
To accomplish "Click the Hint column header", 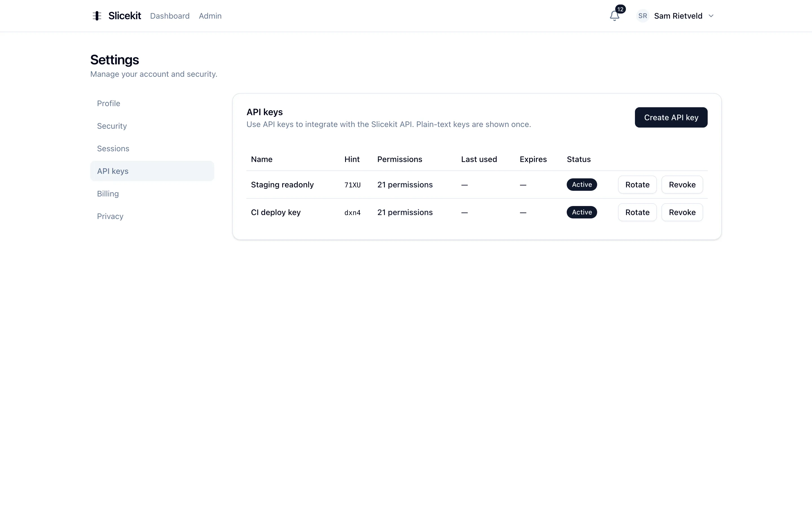I will tap(352, 159).
